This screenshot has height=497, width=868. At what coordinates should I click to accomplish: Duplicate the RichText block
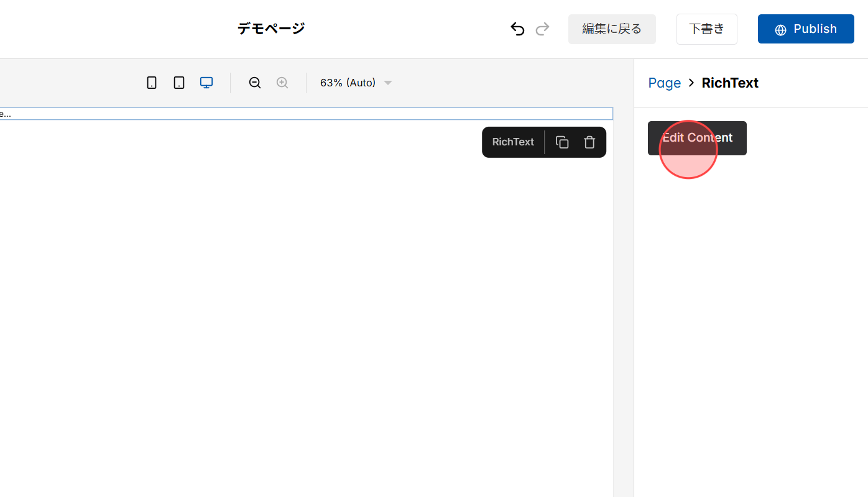561,142
